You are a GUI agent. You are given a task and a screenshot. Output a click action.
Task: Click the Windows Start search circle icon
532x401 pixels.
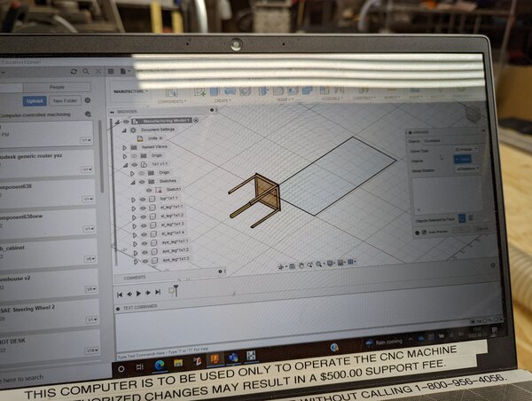pos(121,368)
